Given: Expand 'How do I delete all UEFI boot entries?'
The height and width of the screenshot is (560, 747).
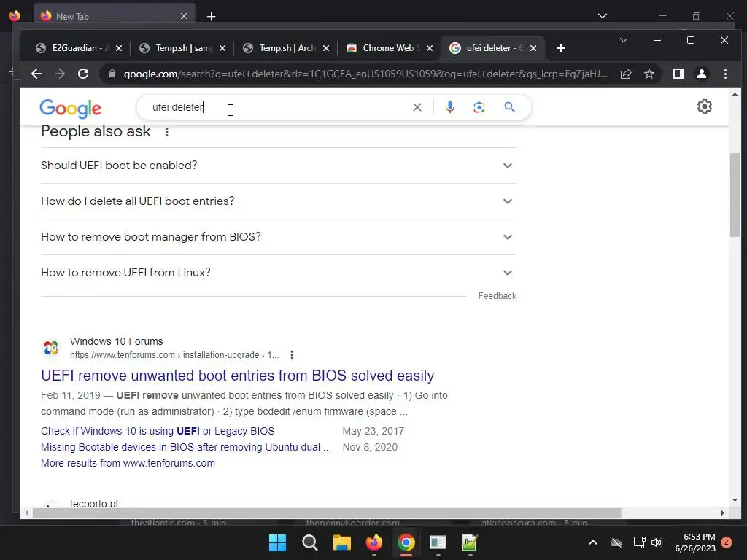Looking at the screenshot, I should point(279,201).
